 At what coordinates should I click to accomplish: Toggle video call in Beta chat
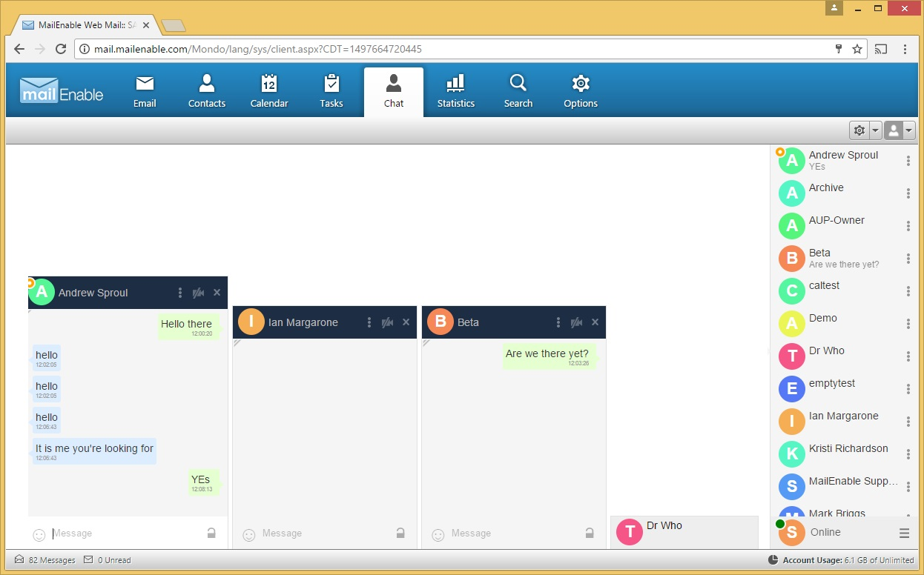[x=576, y=322]
